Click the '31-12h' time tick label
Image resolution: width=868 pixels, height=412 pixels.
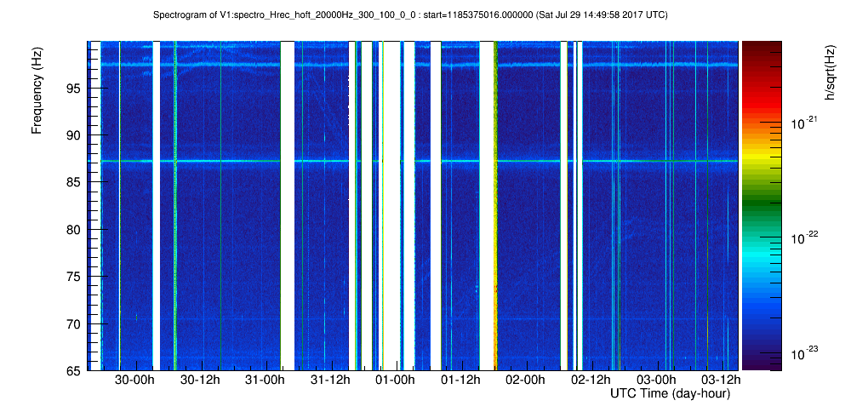(x=332, y=380)
